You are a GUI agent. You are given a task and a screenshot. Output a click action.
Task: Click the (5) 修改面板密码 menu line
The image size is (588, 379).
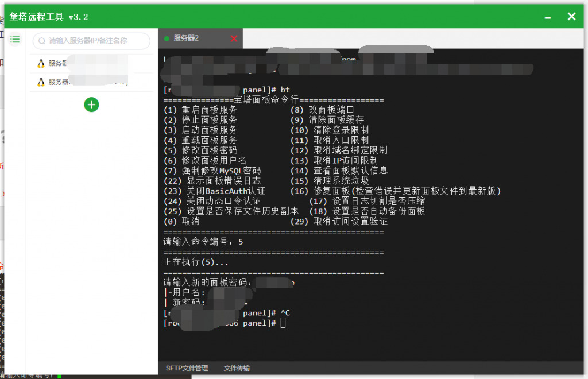click(200, 150)
